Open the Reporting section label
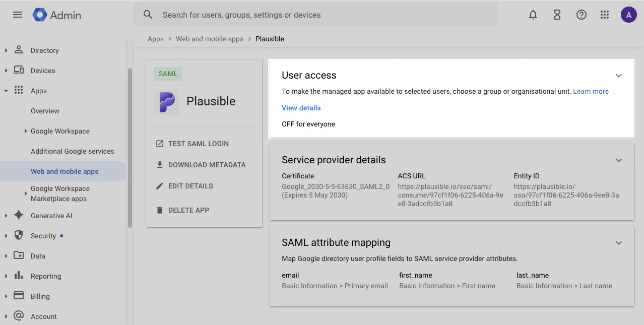Screen dimensions: 644x325 46,276
